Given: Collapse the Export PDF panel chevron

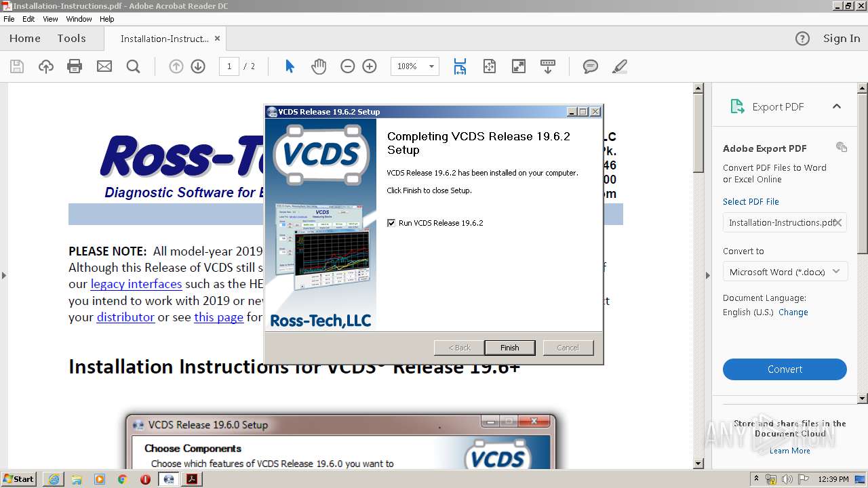Looking at the screenshot, I should 837,106.
